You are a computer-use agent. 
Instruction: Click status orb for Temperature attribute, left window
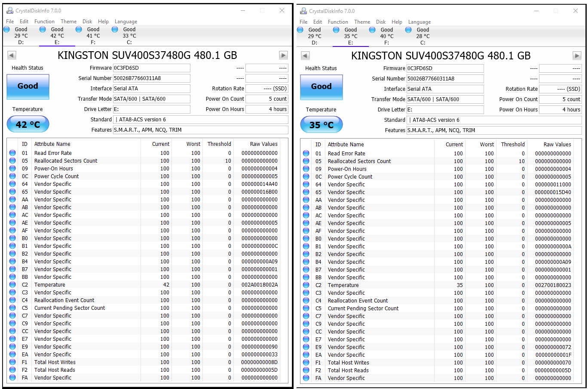point(12,284)
